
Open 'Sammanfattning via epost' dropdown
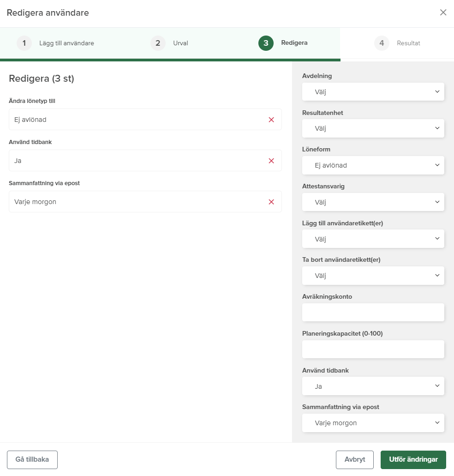point(373,423)
